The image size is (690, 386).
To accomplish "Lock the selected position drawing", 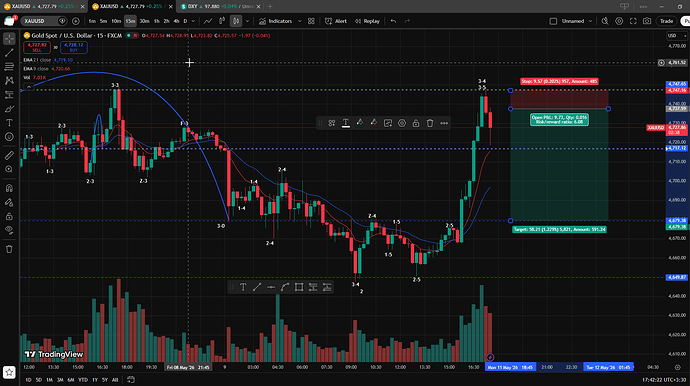I will [x=416, y=123].
